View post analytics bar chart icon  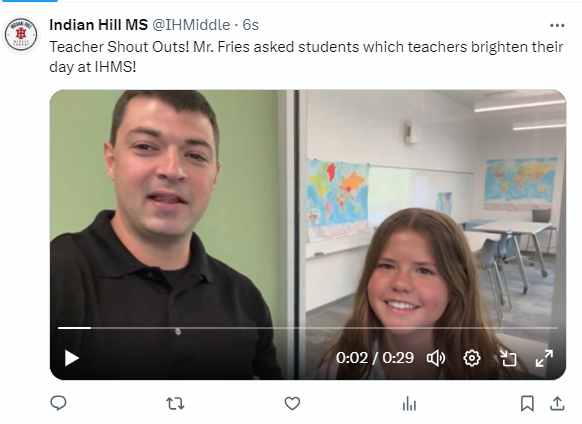click(x=409, y=404)
